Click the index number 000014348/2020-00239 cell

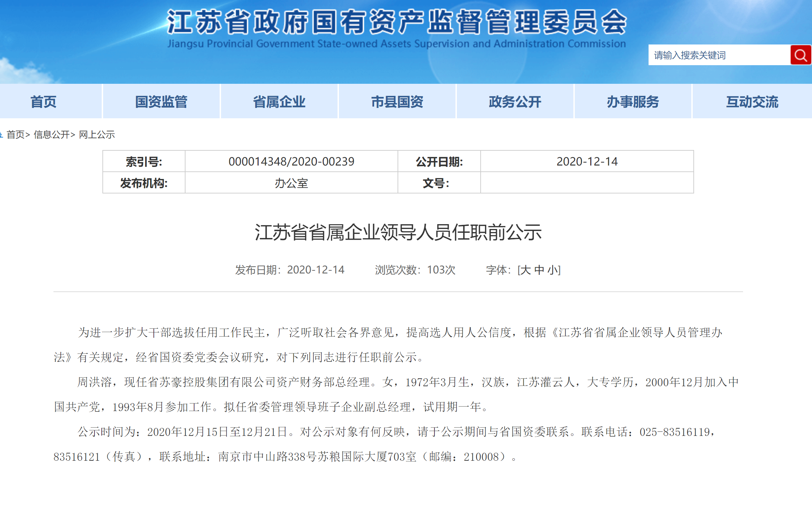(291, 161)
